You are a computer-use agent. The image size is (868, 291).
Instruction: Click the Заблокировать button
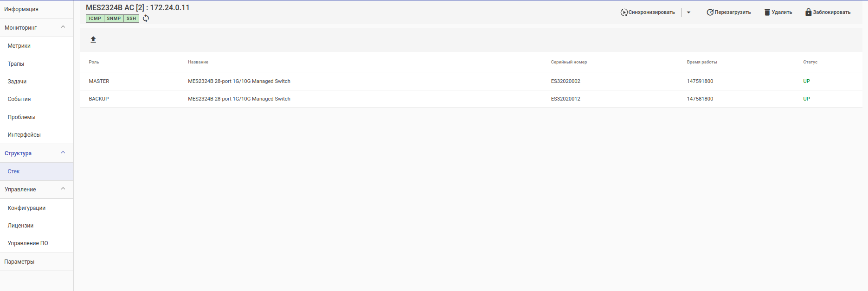tap(828, 13)
